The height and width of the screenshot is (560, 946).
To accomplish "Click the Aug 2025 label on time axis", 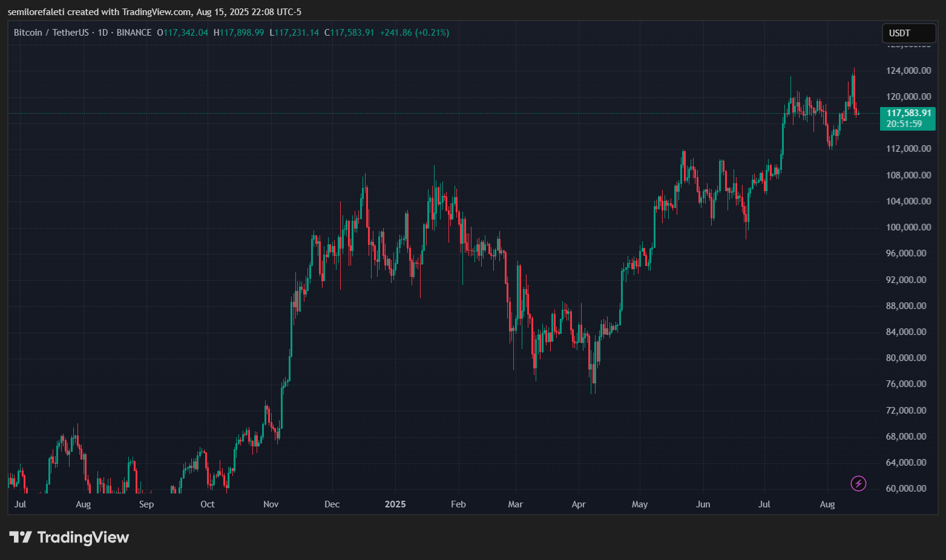I will [827, 504].
